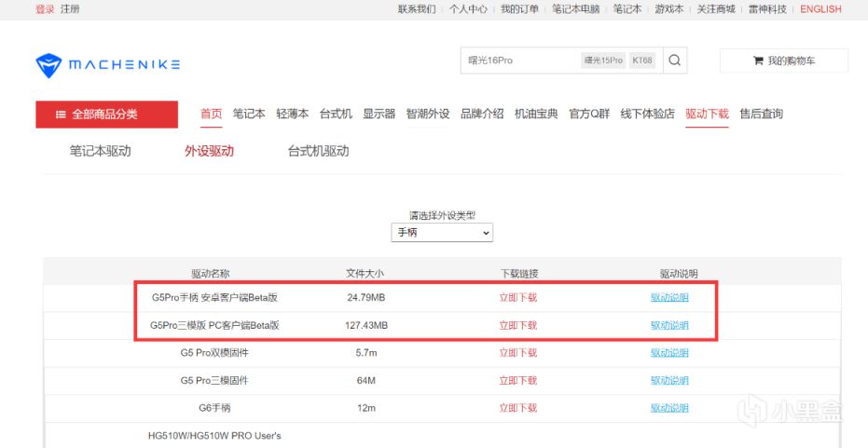
Task: Go to the 首页 nav item
Action: point(211,114)
